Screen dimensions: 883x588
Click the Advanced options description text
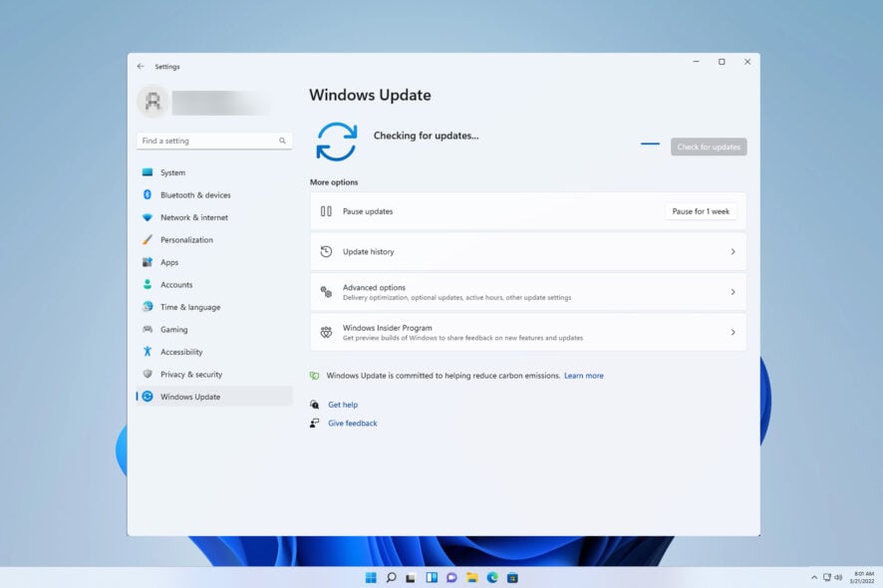456,297
